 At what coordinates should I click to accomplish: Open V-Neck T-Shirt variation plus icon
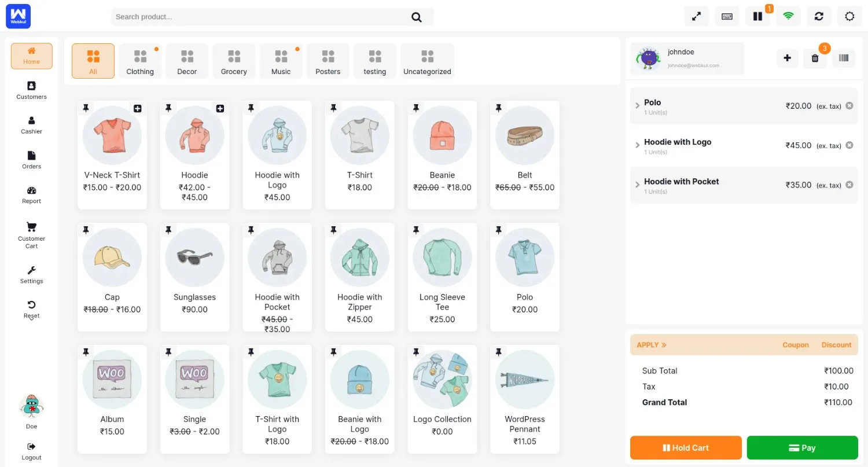point(137,108)
